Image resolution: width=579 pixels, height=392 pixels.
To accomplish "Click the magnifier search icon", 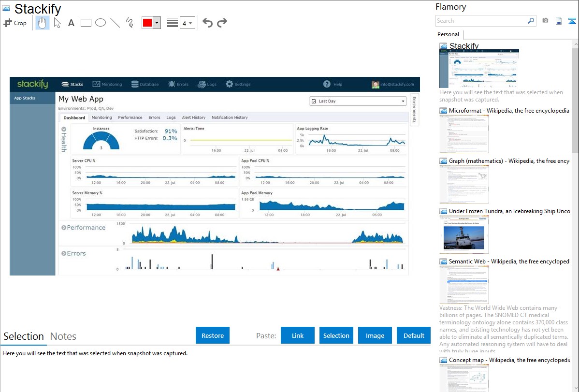I will (x=531, y=21).
